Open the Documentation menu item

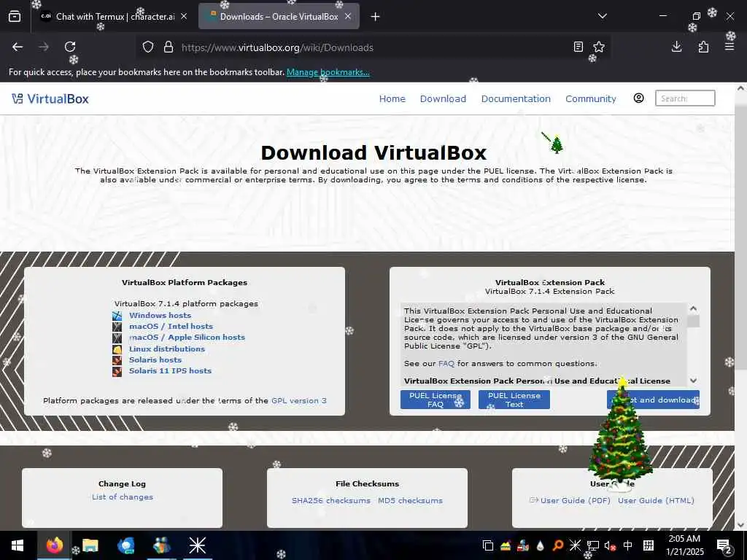tap(516, 98)
